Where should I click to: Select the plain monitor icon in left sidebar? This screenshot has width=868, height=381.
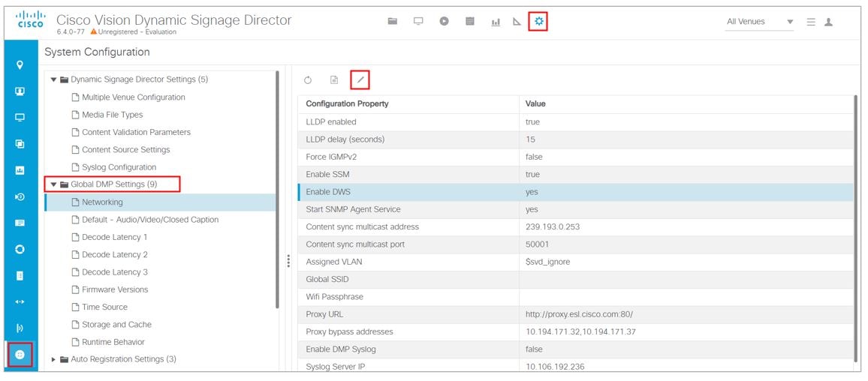tap(20, 117)
